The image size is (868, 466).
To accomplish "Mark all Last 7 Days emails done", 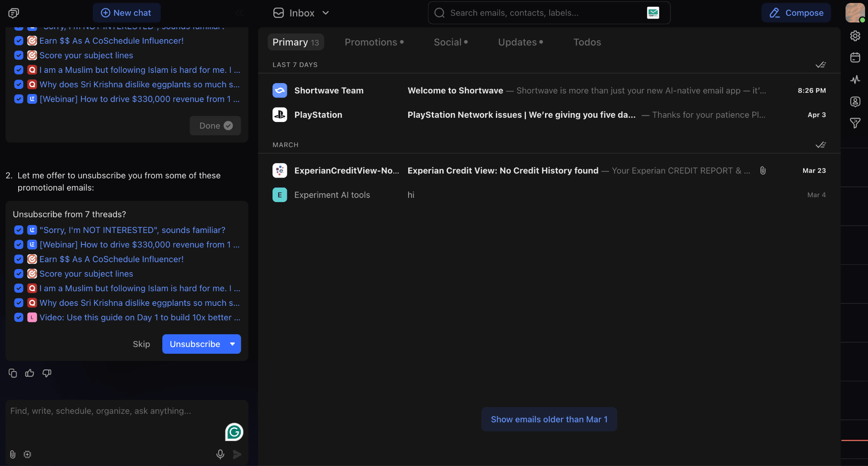I will (x=821, y=65).
